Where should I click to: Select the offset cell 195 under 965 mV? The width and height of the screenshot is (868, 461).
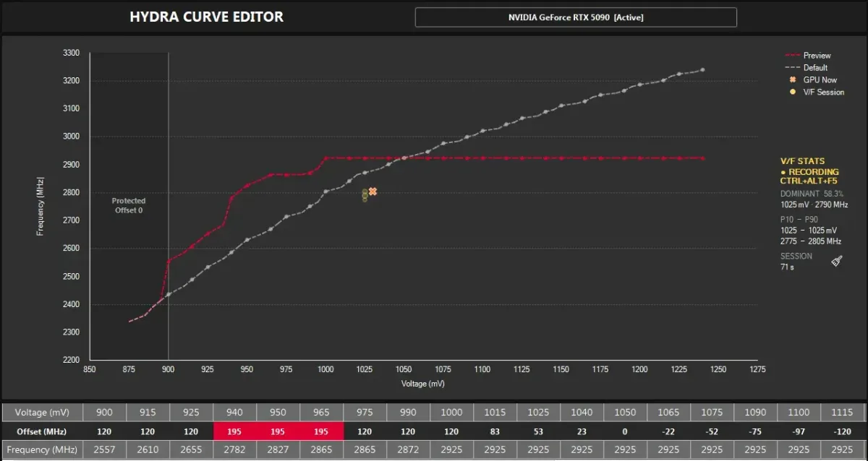click(x=322, y=431)
